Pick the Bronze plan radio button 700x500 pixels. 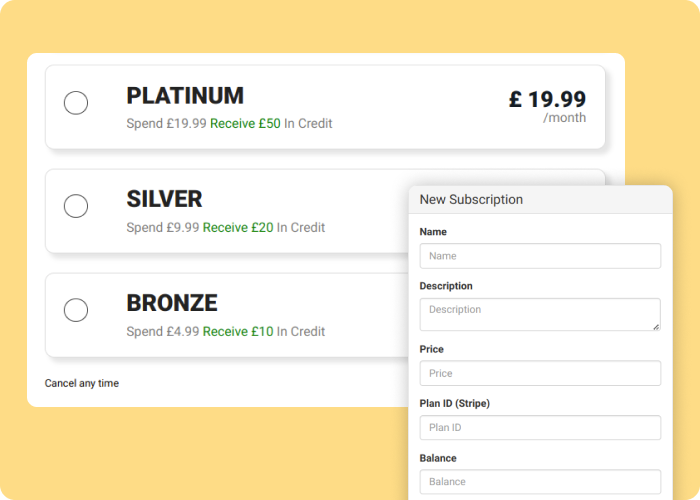[x=76, y=310]
